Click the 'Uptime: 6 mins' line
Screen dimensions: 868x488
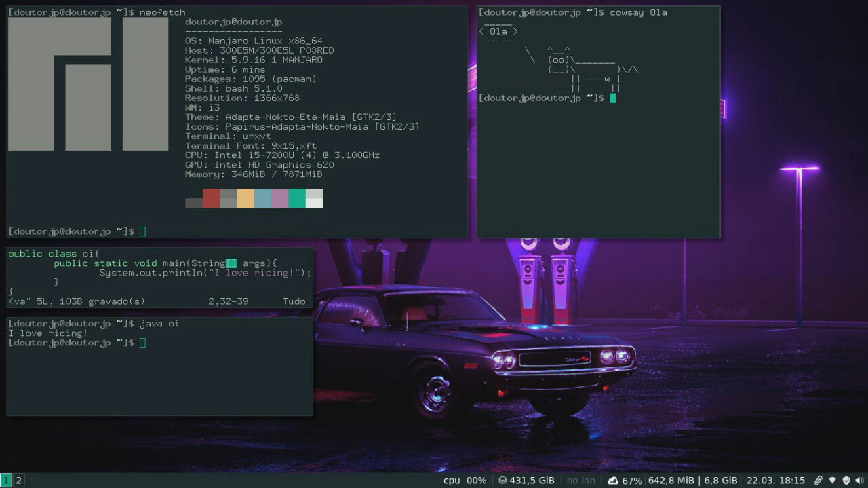(225, 69)
